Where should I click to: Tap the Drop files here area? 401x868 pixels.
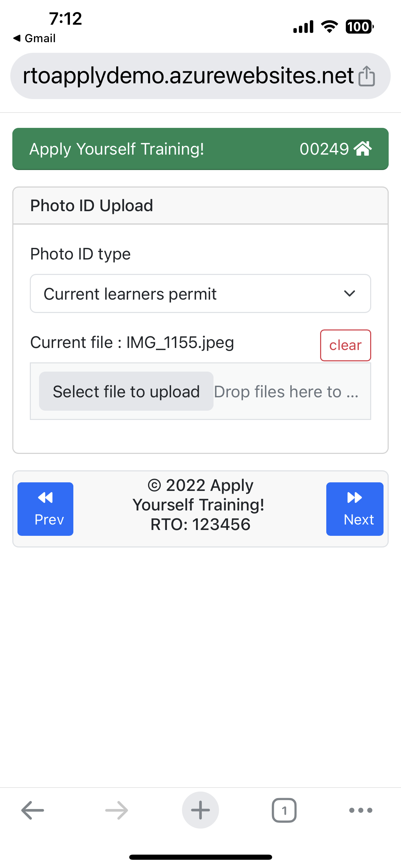287,391
